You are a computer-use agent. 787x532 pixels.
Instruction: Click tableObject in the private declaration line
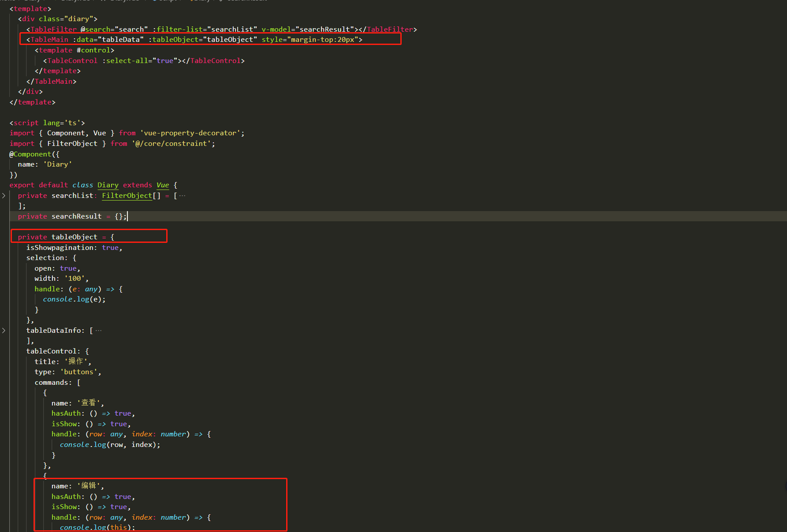click(75, 237)
